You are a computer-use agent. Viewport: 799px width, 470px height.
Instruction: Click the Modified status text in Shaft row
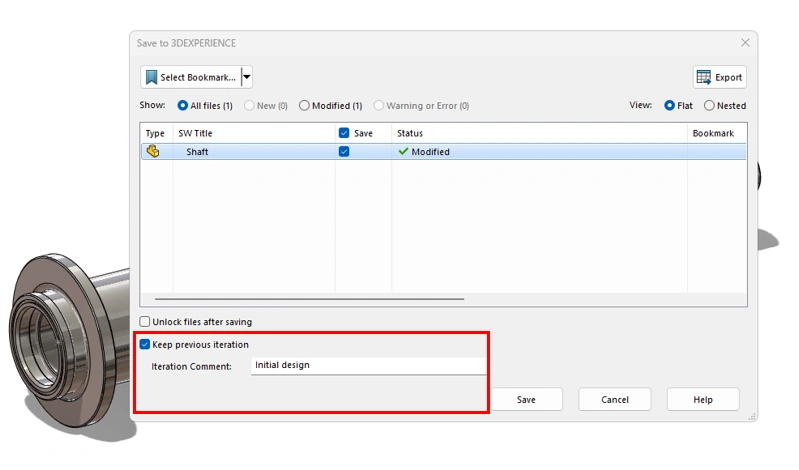(x=431, y=152)
